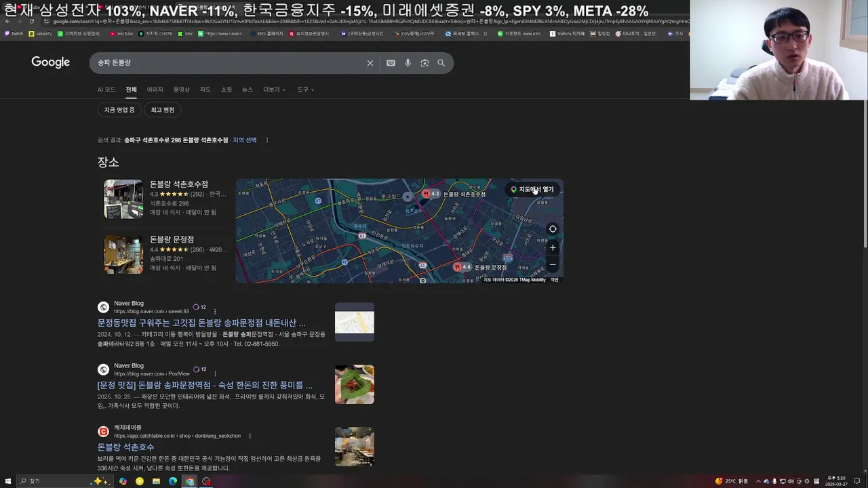Expand the 도구 tools dropdown
This screenshot has width=868, height=488.
(x=305, y=89)
